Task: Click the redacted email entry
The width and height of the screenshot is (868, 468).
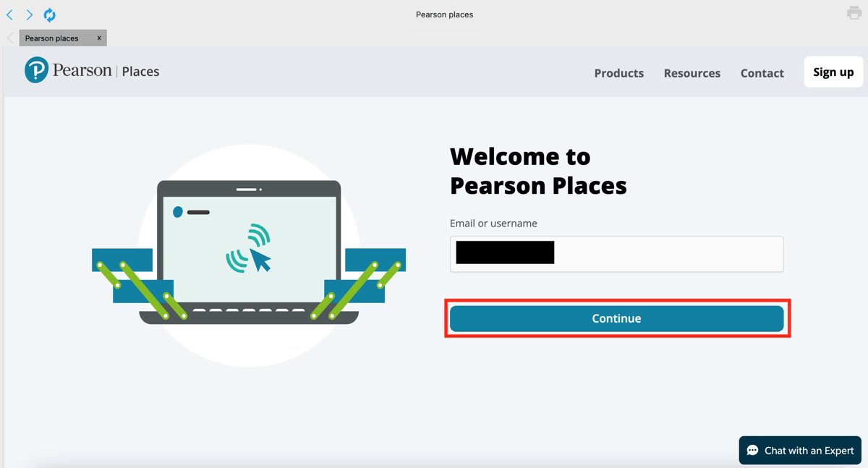Action: [504, 252]
